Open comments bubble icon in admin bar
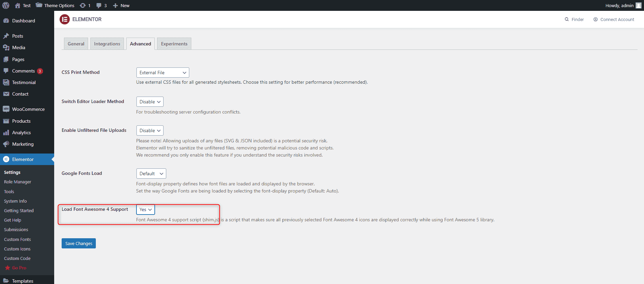Image resolution: width=644 pixels, height=284 pixels. click(x=99, y=5)
